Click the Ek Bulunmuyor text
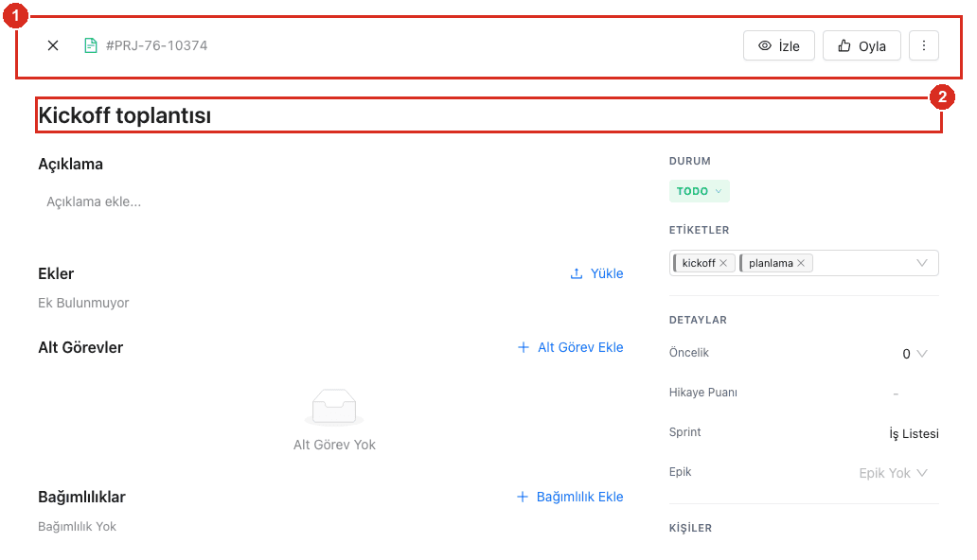This screenshot has width=977, height=560. (83, 303)
